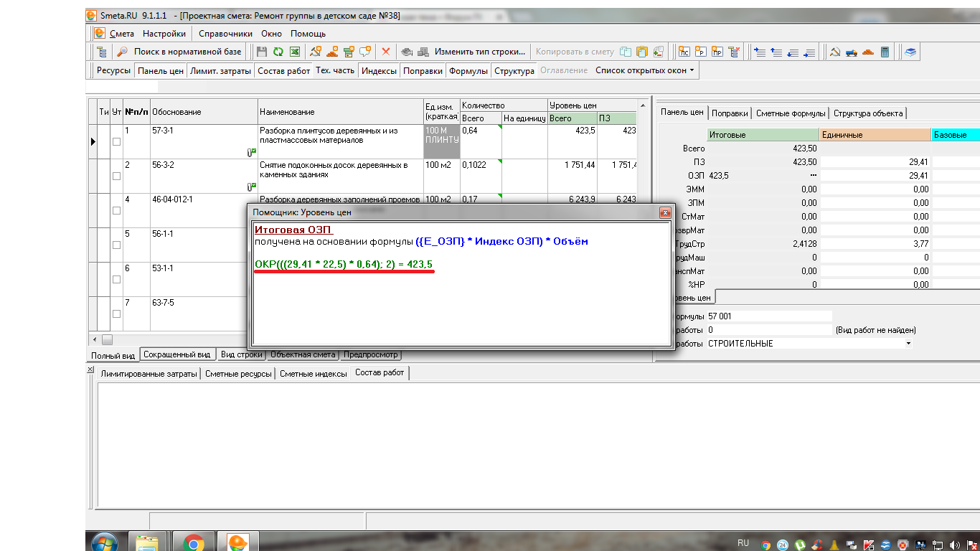
Task: Open the Windows Start button
Action: click(x=105, y=542)
